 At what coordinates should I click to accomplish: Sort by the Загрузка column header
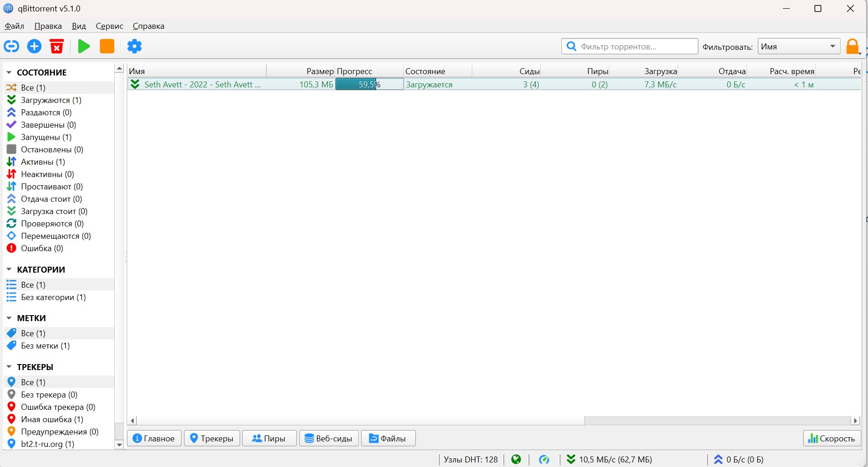coord(643,71)
